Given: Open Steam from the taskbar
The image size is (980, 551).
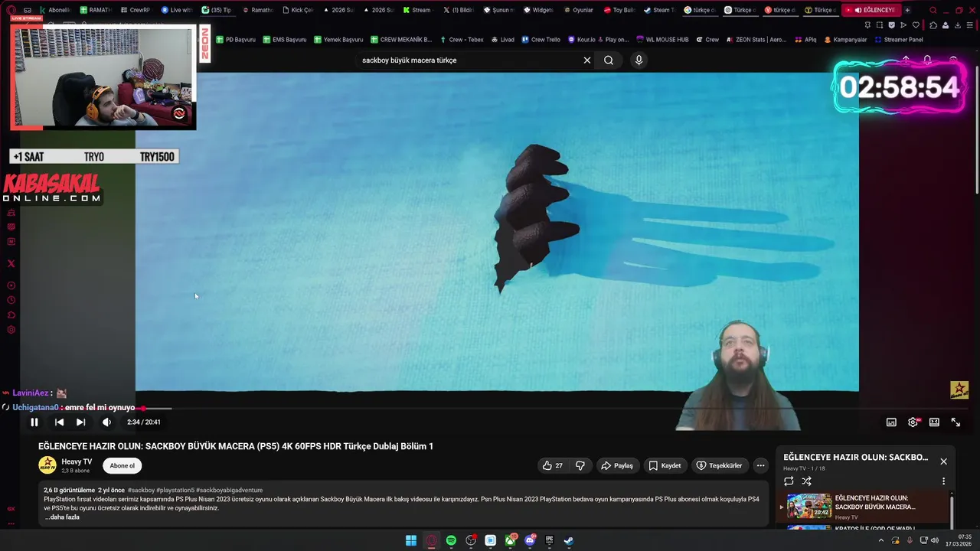Looking at the screenshot, I should pos(569,540).
